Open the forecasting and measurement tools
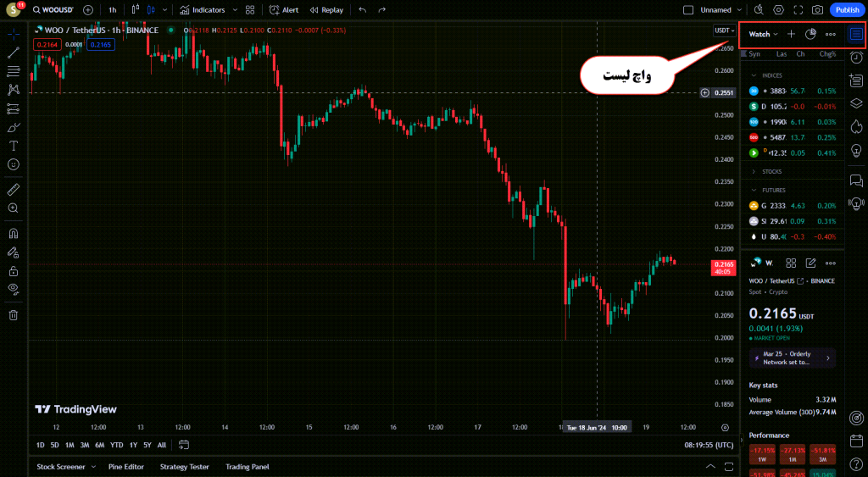 click(x=14, y=108)
